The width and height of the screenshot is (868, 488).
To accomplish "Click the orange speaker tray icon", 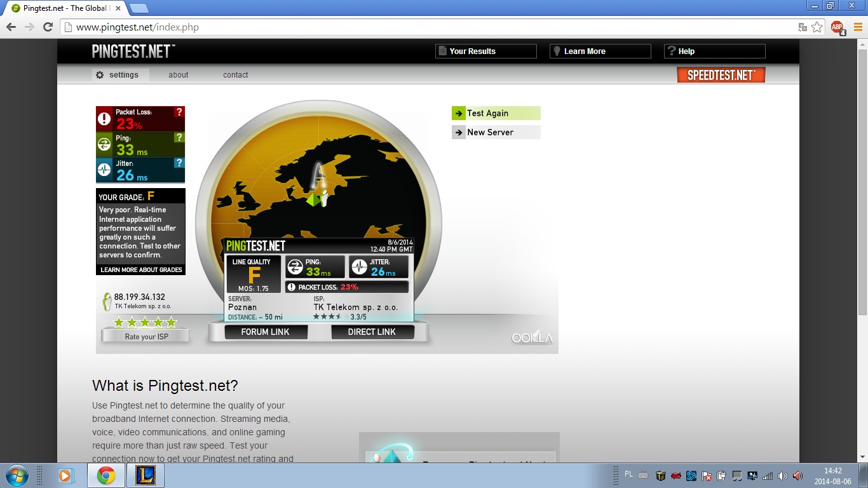I will pos(798,475).
